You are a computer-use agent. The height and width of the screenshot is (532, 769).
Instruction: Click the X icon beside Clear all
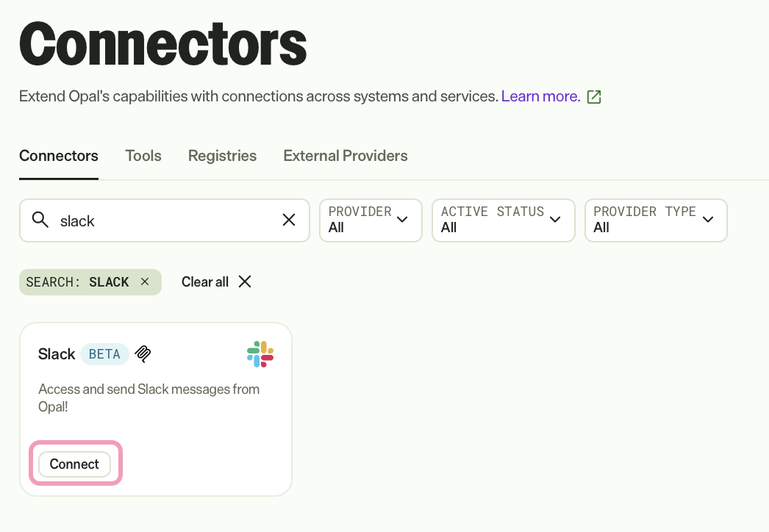tap(245, 281)
